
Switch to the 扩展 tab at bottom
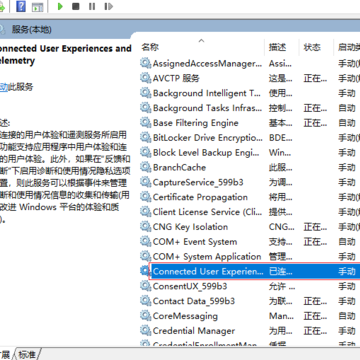(5, 355)
